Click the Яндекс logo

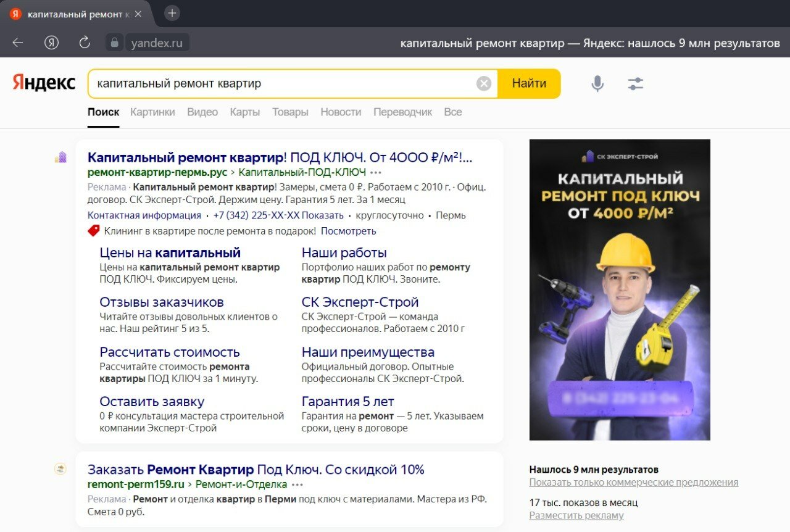point(44,83)
